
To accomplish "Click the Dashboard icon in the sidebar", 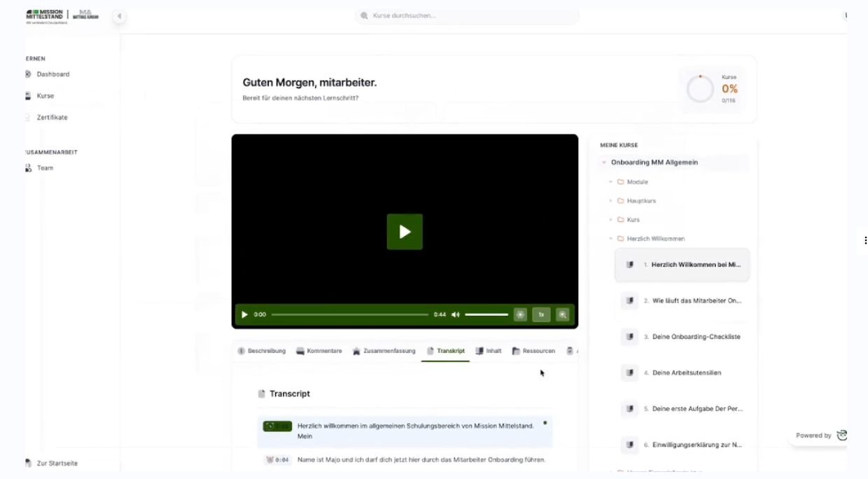I will pos(28,74).
